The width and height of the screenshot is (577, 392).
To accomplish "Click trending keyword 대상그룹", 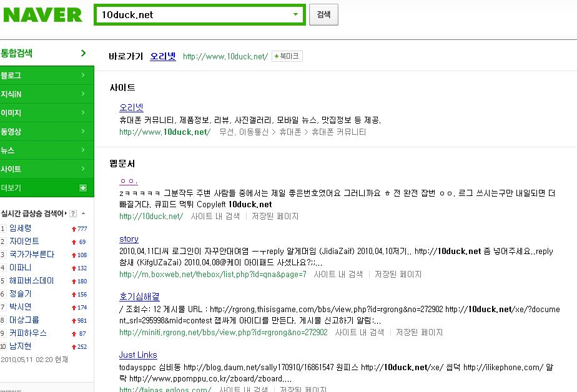I will [x=24, y=320].
